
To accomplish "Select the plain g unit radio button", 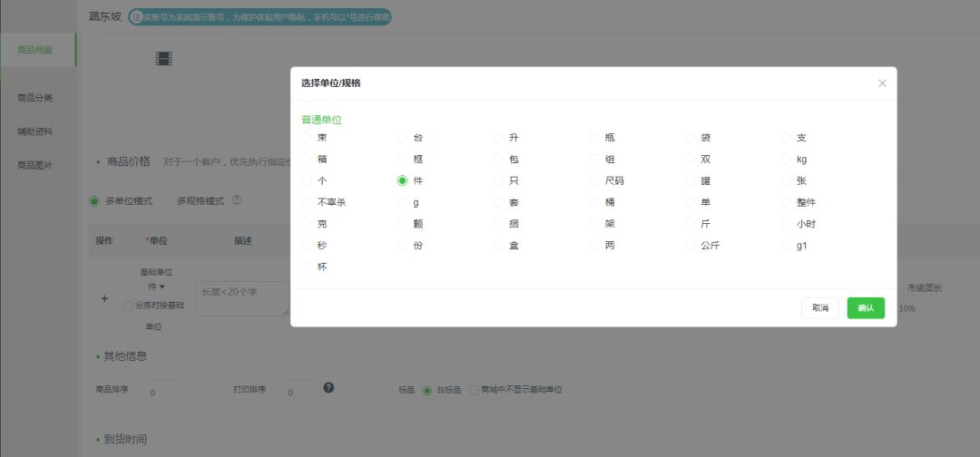I will click(x=403, y=202).
